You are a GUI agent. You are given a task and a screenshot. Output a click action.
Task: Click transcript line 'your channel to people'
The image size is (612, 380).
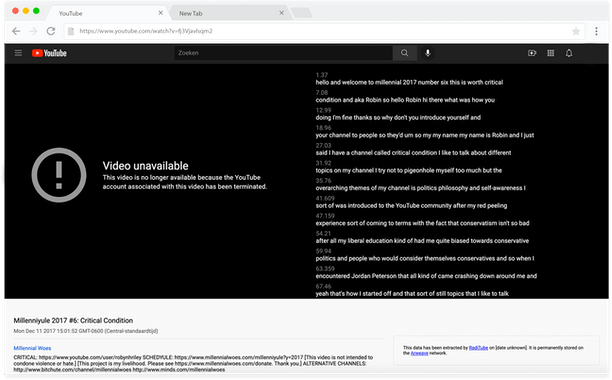pyautogui.click(x=425, y=135)
